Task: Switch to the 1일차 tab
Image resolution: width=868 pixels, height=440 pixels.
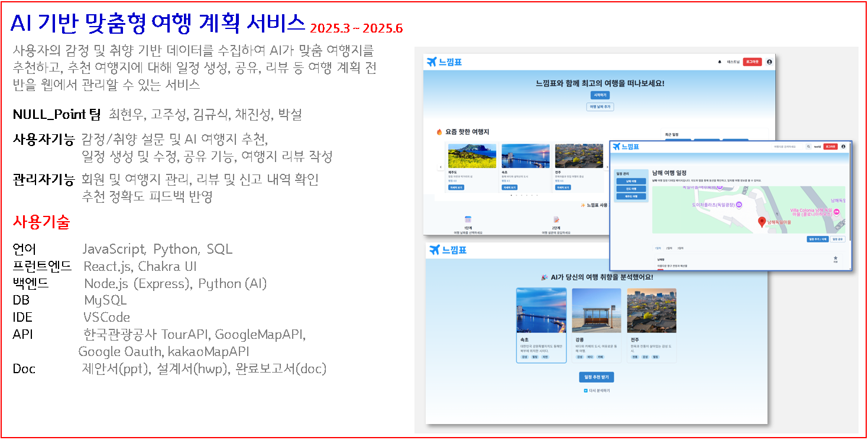Action: tap(658, 248)
